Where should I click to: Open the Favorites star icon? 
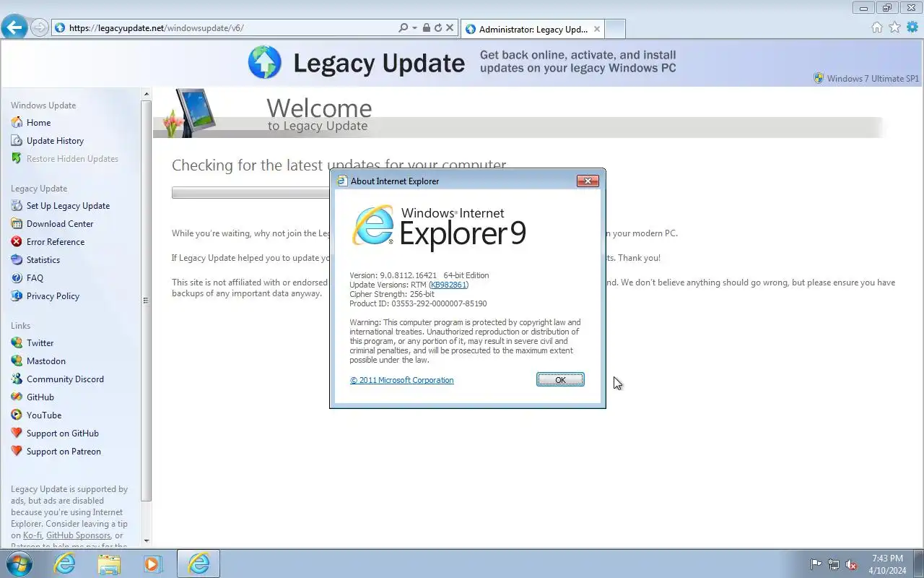(894, 27)
